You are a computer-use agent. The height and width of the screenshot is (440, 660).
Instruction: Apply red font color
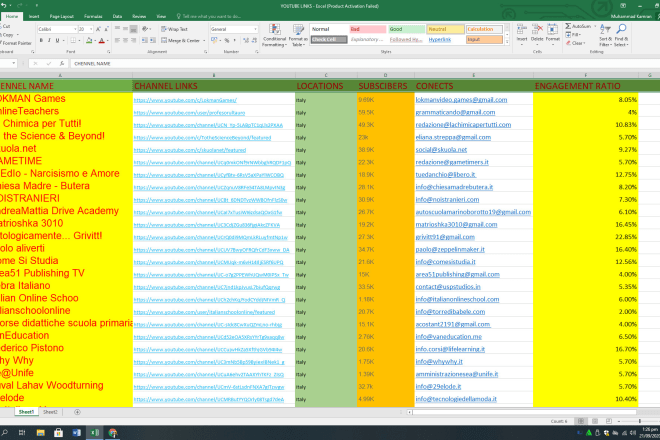(101, 40)
